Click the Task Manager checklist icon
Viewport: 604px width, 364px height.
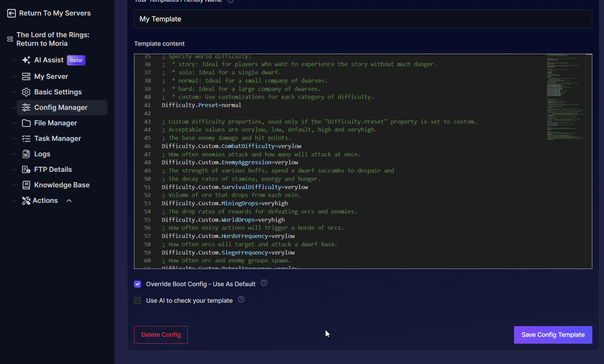(x=26, y=138)
